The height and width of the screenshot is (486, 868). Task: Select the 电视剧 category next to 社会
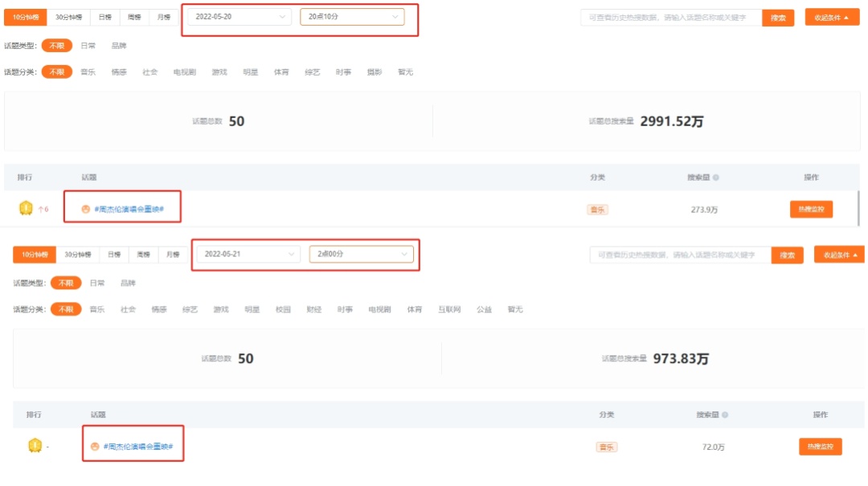tap(184, 72)
